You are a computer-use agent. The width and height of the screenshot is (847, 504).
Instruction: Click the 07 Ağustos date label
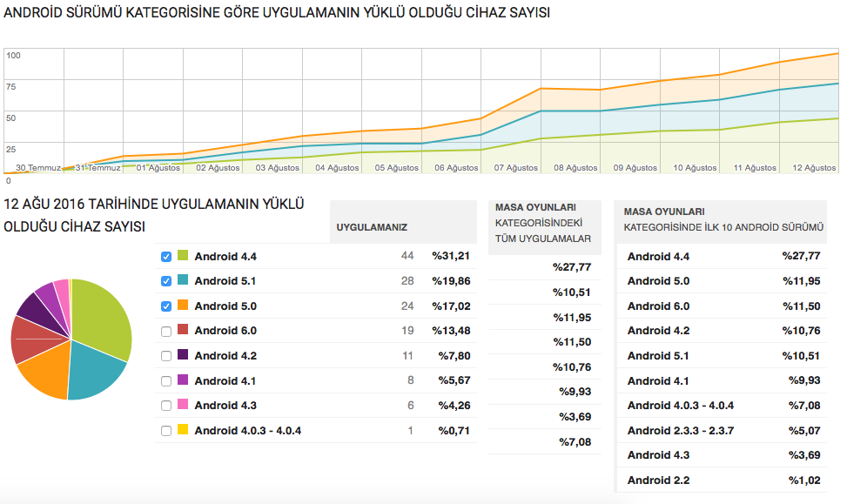[x=516, y=167]
